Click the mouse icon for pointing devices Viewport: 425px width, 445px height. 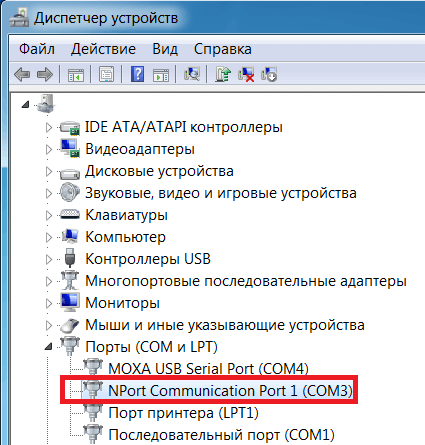(70, 326)
